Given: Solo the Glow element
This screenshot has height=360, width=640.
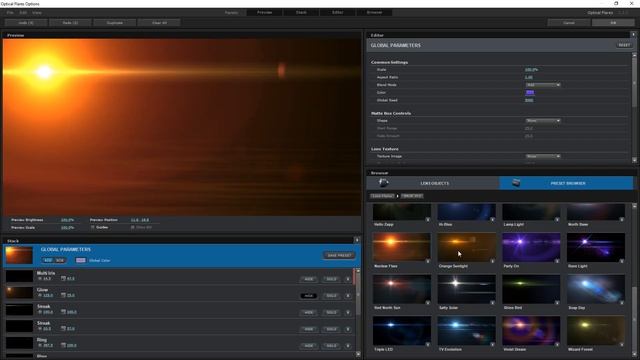Looking at the screenshot, I should click(331, 296).
